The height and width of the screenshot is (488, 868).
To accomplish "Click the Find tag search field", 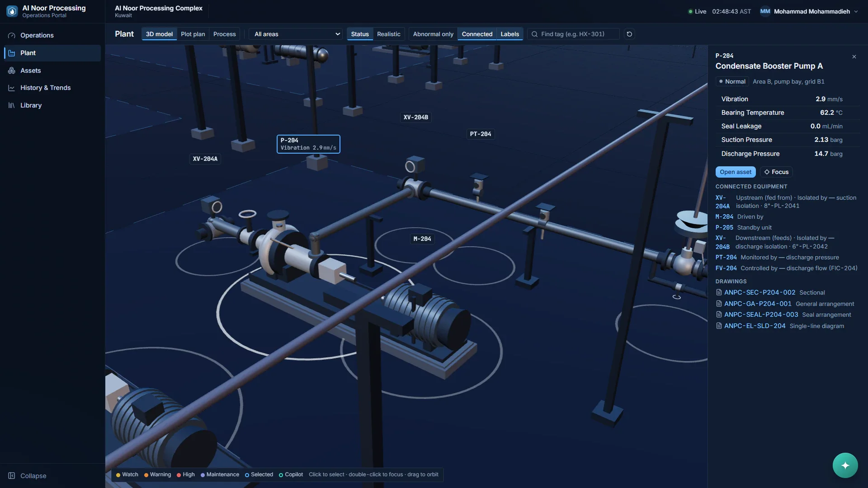I will coord(573,34).
